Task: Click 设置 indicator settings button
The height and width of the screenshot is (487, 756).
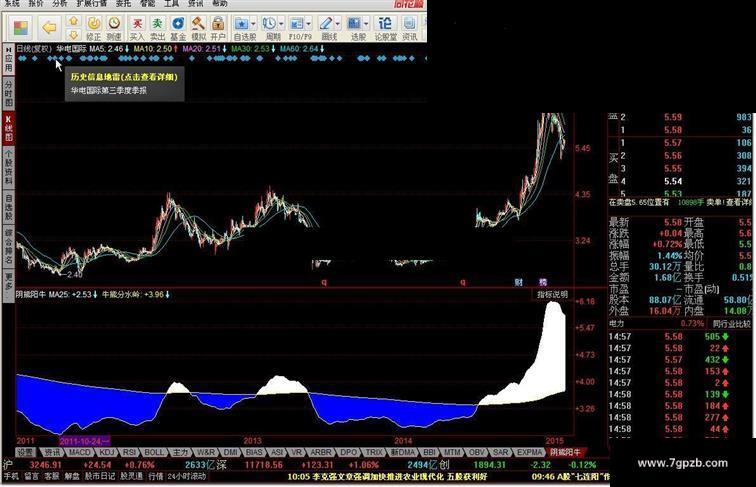Action: pyautogui.click(x=26, y=452)
